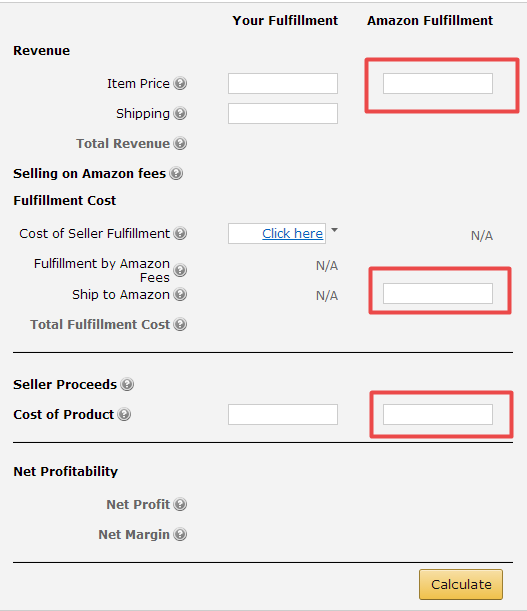Screen dimensions: 527x611
Task: Open Fulfillment by Amazon Fees help icon
Action: [180, 270]
